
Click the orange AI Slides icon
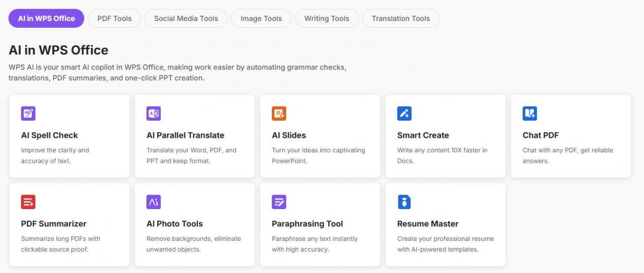click(279, 114)
